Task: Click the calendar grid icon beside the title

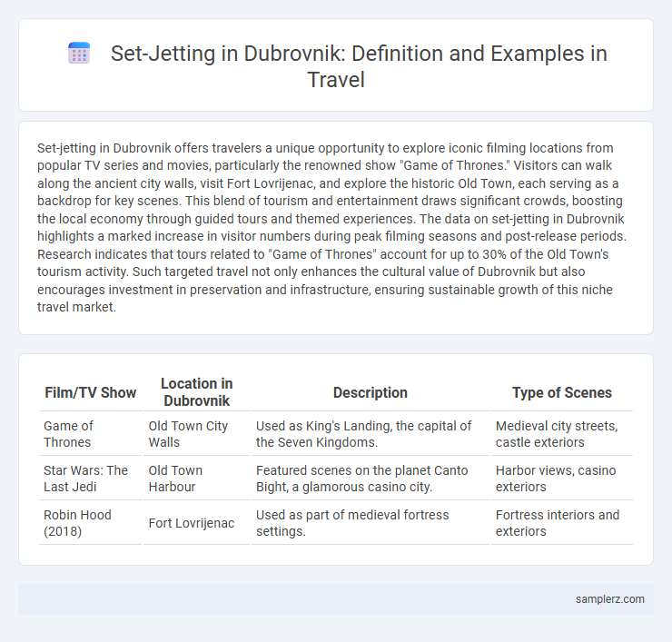Action: click(79, 54)
